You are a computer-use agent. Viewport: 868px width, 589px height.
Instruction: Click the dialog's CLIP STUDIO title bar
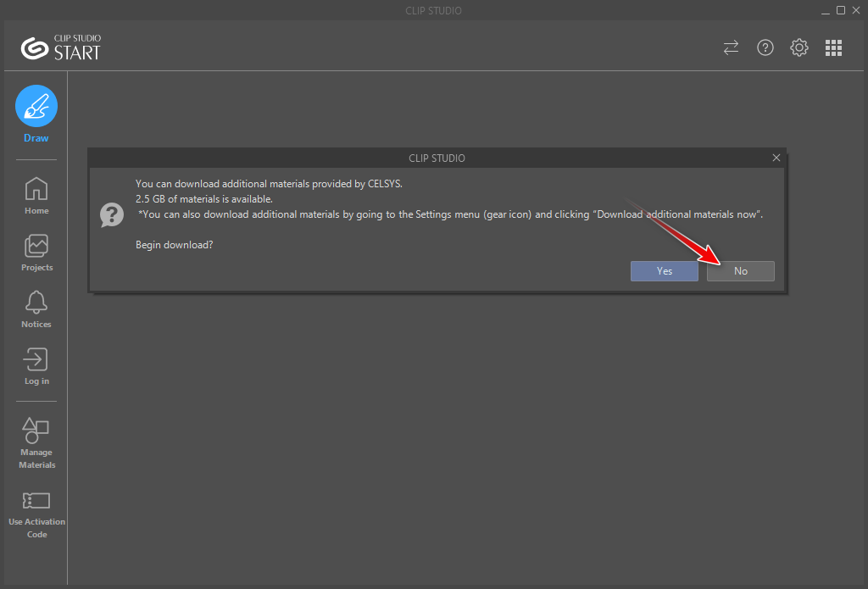coord(437,158)
